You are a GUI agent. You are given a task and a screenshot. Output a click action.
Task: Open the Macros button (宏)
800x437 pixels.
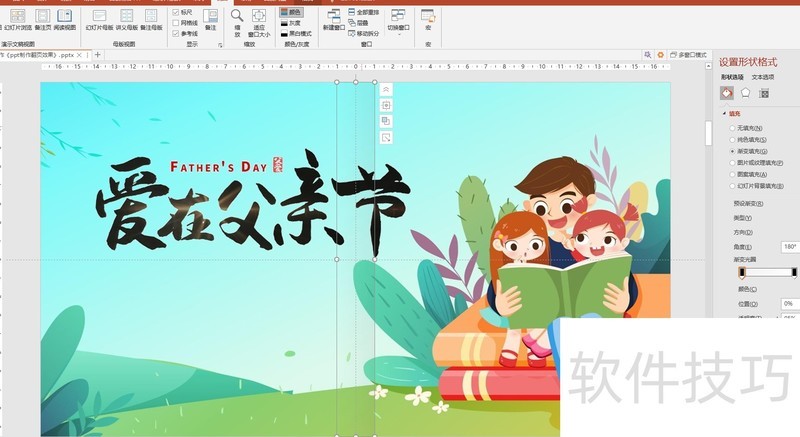(x=428, y=20)
